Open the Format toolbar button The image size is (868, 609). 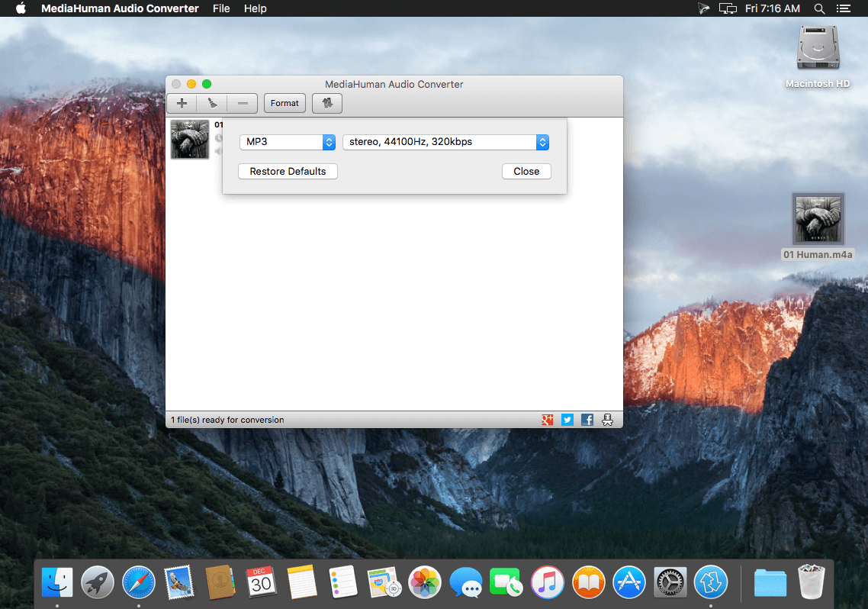pos(285,103)
